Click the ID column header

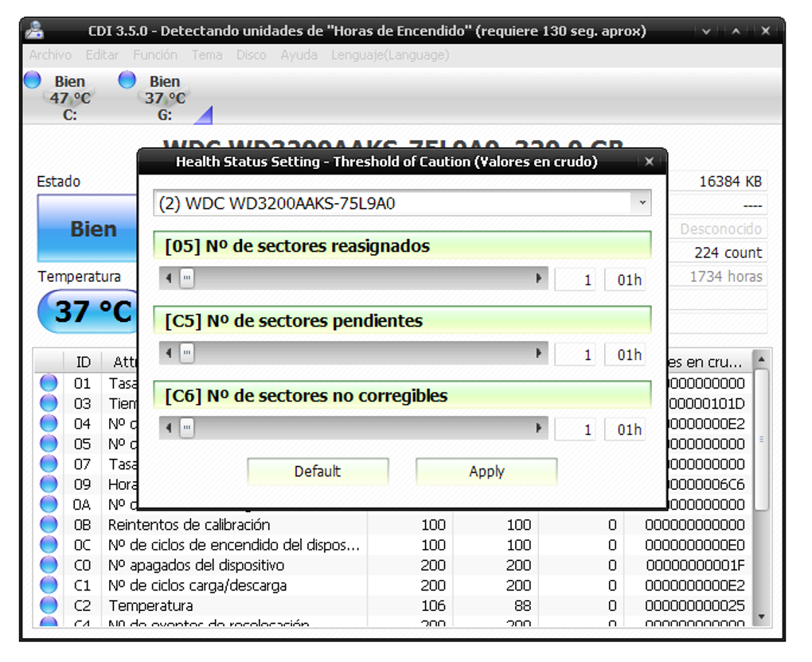pos(83,362)
